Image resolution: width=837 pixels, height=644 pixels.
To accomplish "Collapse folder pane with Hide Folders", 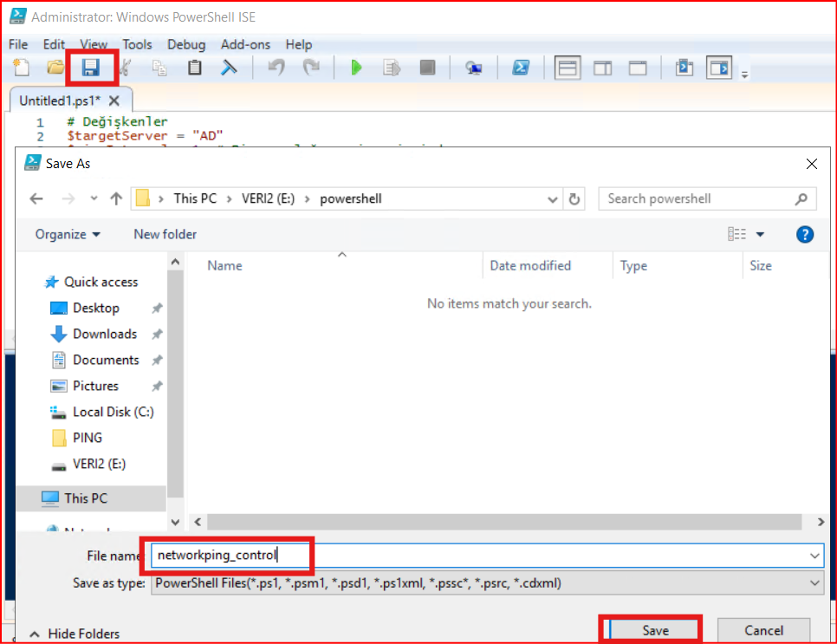I will pos(75,634).
